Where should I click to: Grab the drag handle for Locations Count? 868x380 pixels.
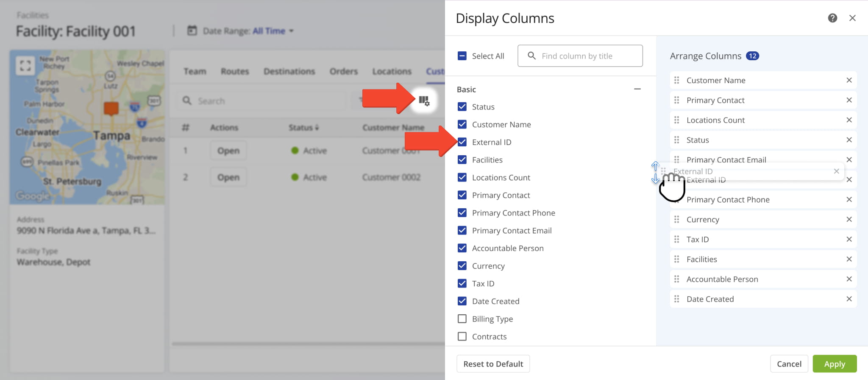[x=676, y=120]
